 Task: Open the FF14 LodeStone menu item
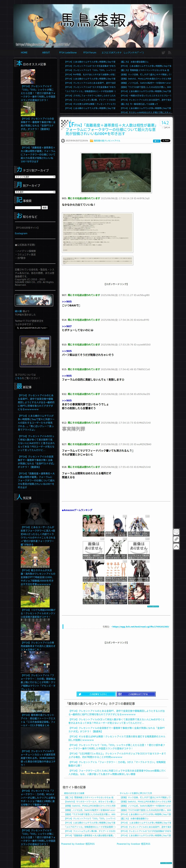68,53
